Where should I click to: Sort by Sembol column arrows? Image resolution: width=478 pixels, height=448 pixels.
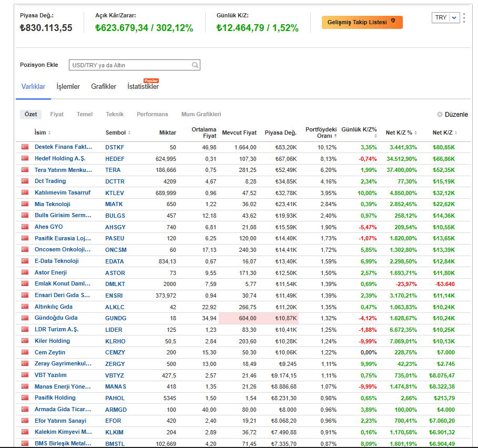[x=129, y=133]
